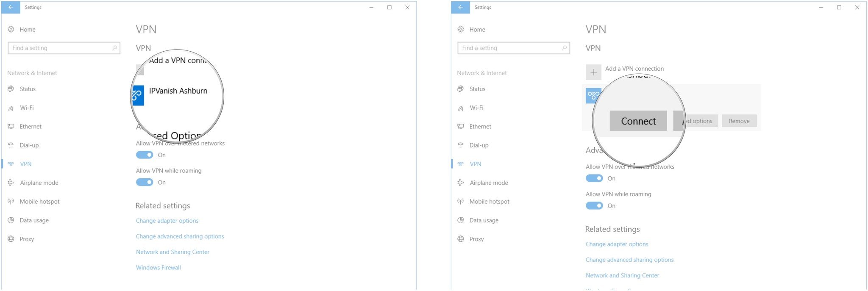
Task: Click the Data usage icon in left window
Action: [x=11, y=220]
